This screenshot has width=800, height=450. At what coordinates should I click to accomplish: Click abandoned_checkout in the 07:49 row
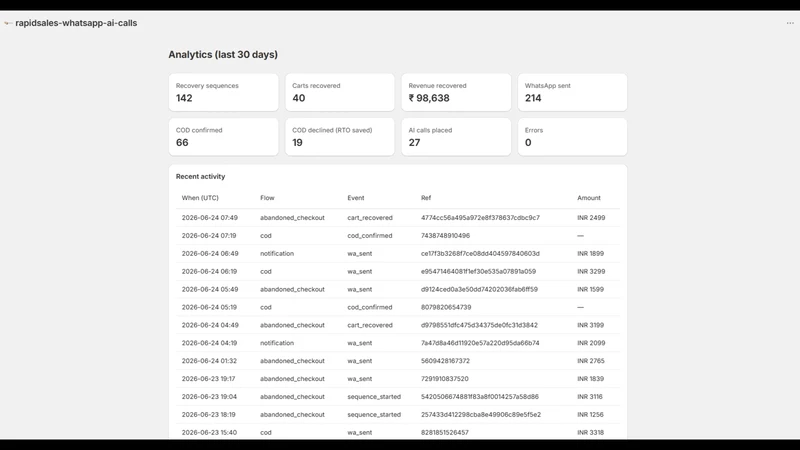click(x=292, y=218)
